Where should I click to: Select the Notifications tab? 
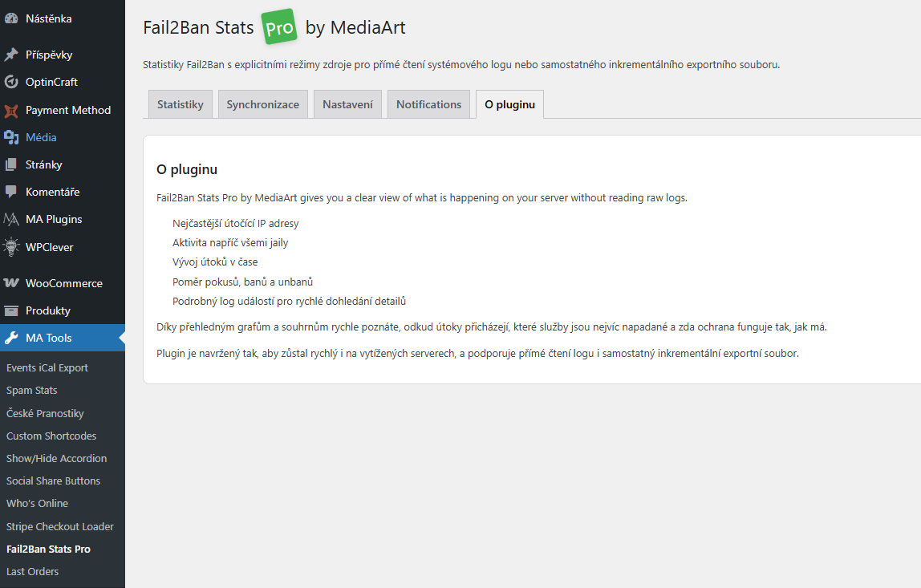tap(428, 104)
